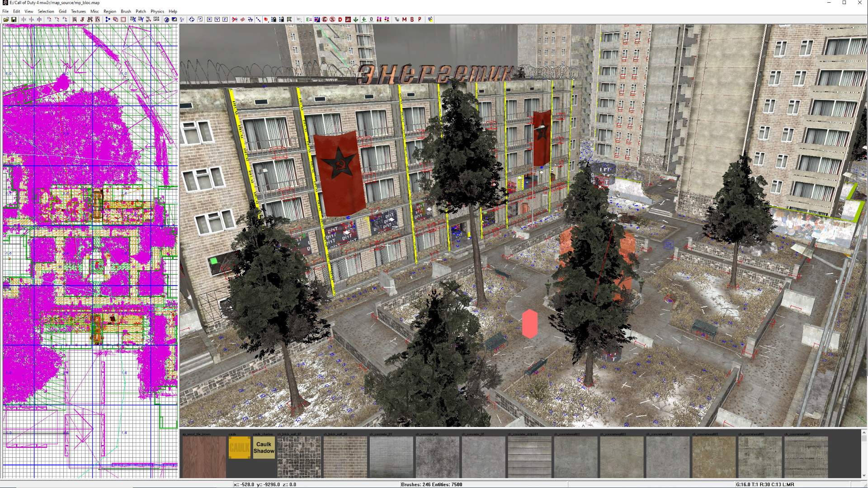Open the Patch menu
Image resolution: width=868 pixels, height=488 pixels.
click(141, 11)
